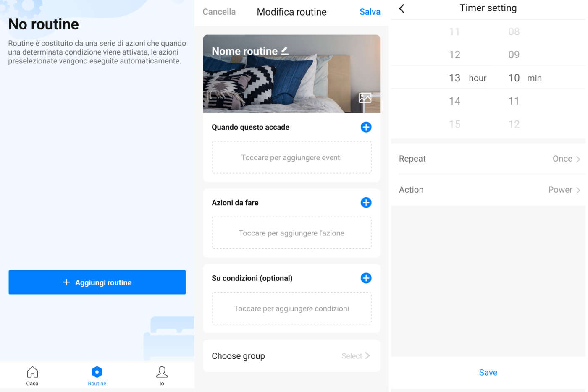The width and height of the screenshot is (588, 392).
Task: Open the Io profile tab icon
Action: pyautogui.click(x=162, y=372)
